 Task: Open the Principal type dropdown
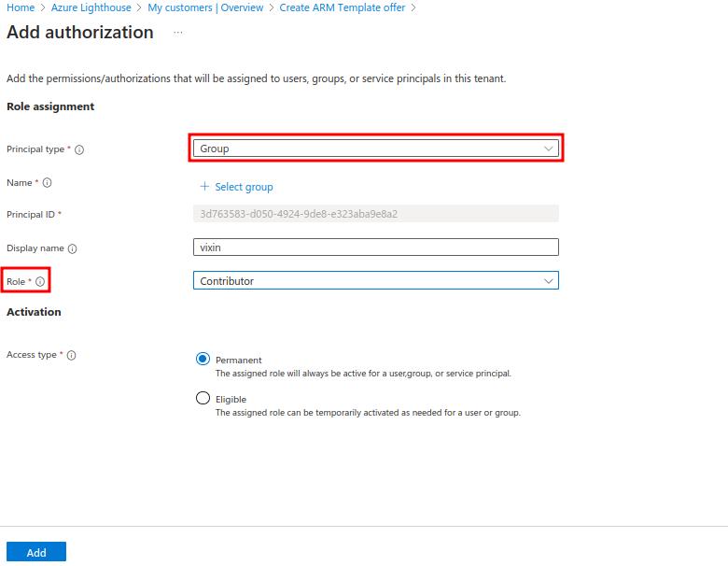[375, 149]
